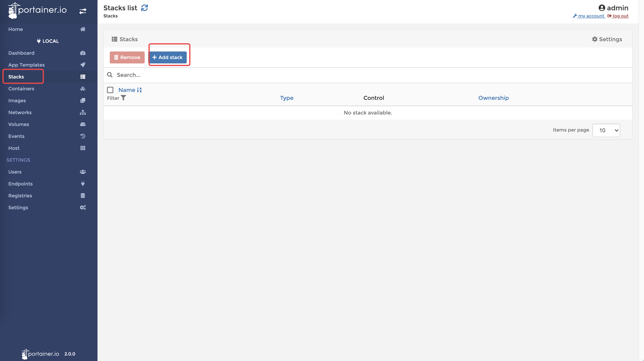The width and height of the screenshot is (644, 361).
Task: Click the Registries database icon
Action: [x=83, y=196]
